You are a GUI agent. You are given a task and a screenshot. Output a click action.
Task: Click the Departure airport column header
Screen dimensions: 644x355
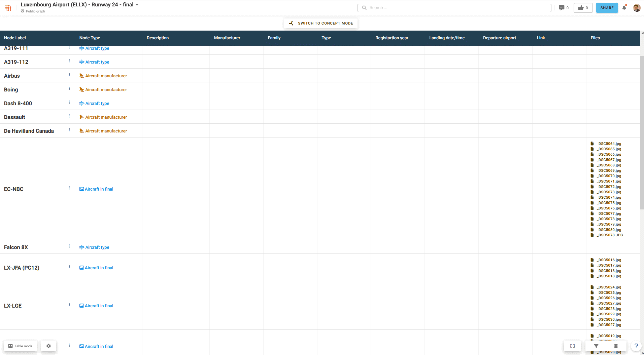499,38
